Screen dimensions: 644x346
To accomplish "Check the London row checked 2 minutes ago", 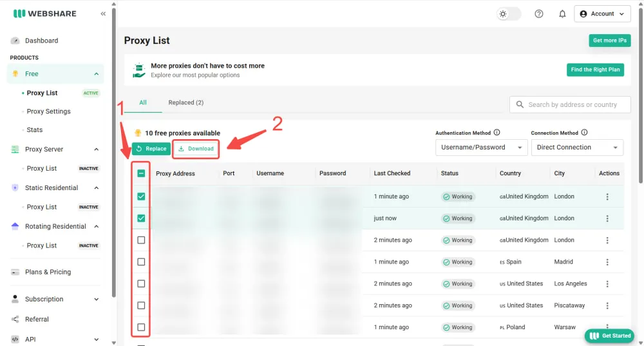I will pos(141,240).
